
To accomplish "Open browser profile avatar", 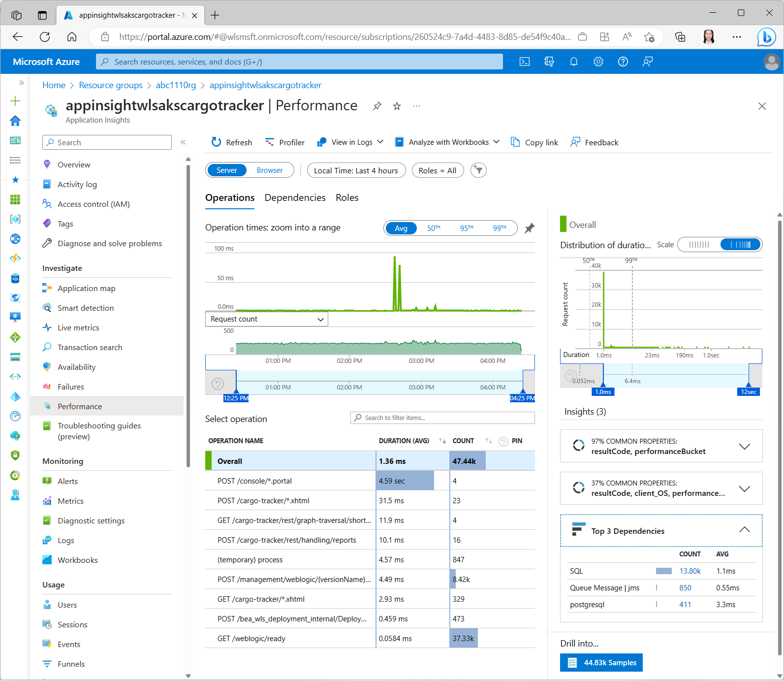I will coord(709,37).
